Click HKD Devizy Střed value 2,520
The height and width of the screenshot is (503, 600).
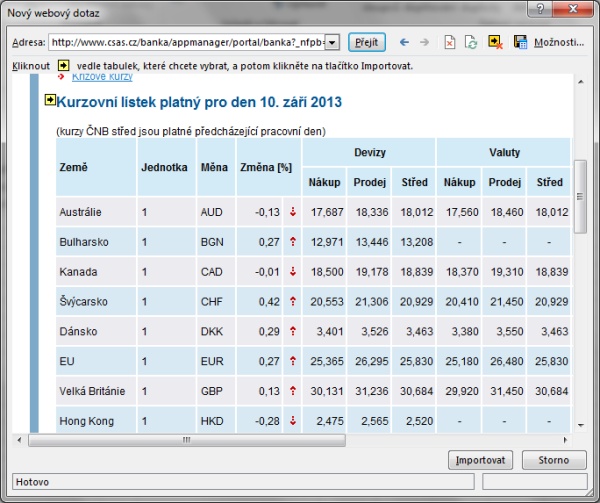pyautogui.click(x=419, y=421)
